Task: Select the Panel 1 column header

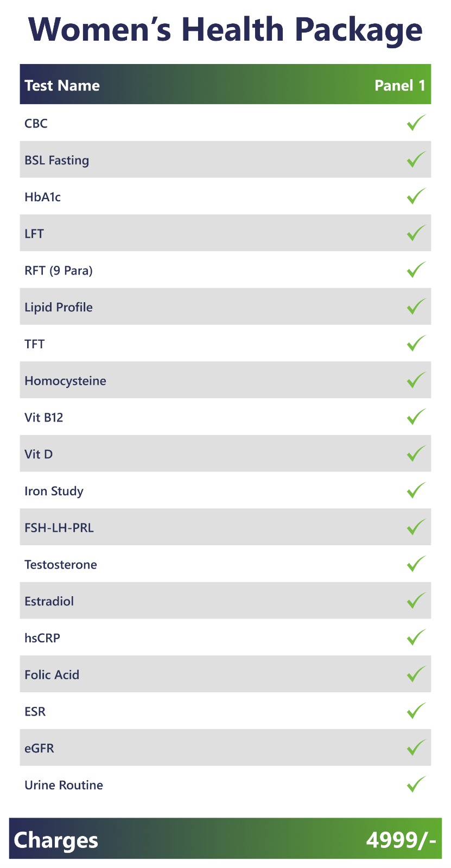Action: pyautogui.click(x=399, y=86)
